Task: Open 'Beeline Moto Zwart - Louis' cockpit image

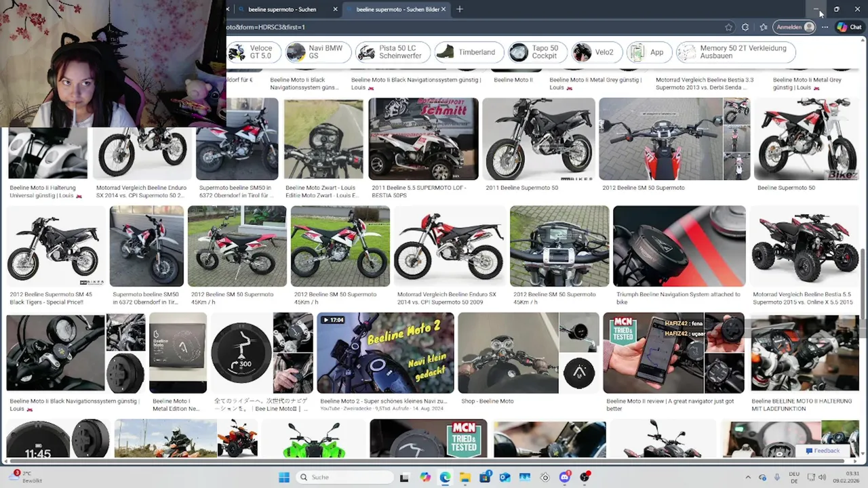Action: [323, 139]
